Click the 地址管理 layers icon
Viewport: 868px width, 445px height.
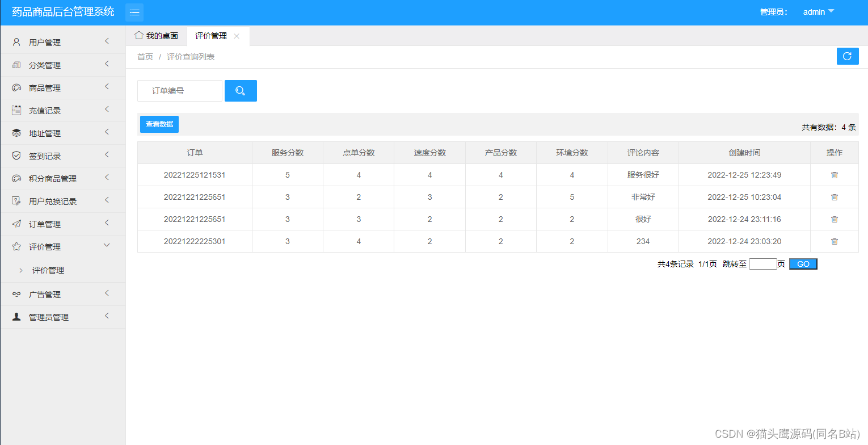coord(16,133)
